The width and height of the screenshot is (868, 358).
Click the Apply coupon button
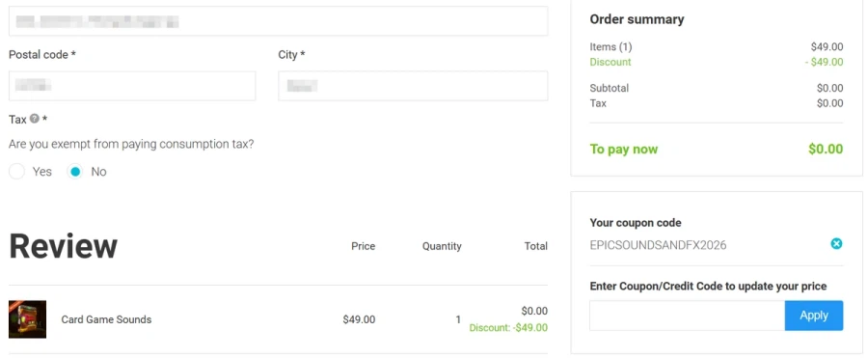(814, 316)
